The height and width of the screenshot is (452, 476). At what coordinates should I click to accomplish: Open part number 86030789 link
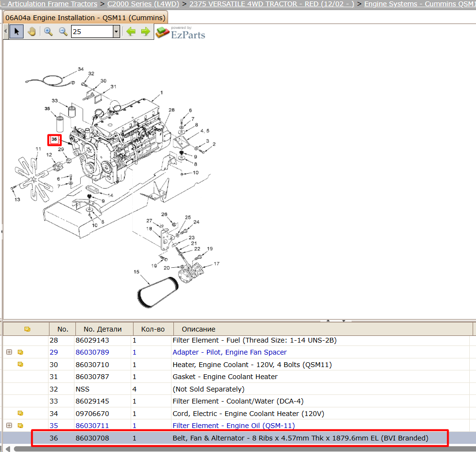point(92,352)
